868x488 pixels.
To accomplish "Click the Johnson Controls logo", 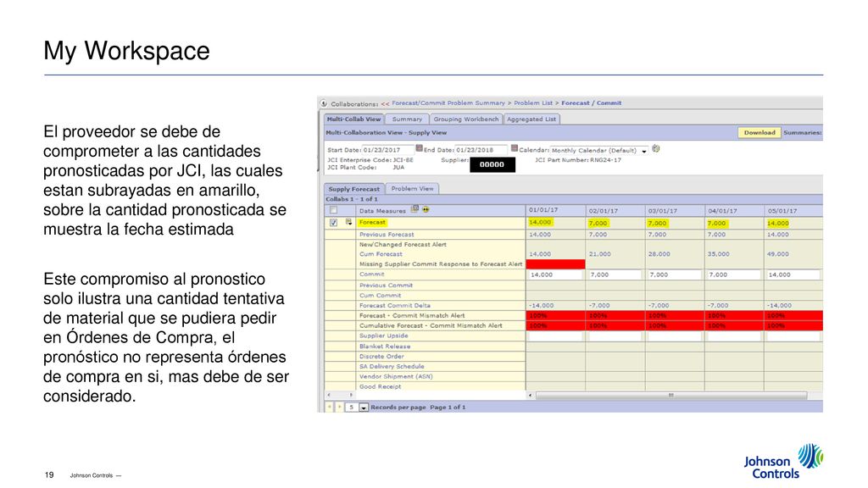I will tap(783, 461).
